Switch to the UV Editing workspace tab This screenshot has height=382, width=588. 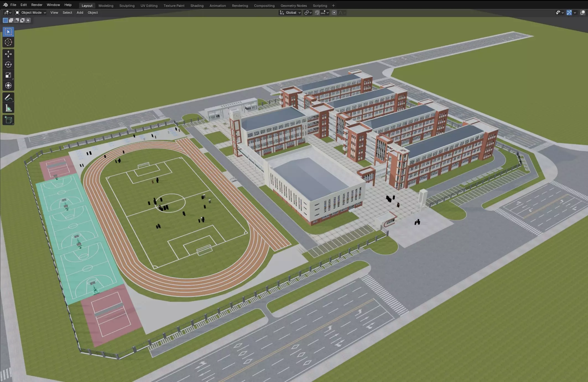(x=149, y=6)
